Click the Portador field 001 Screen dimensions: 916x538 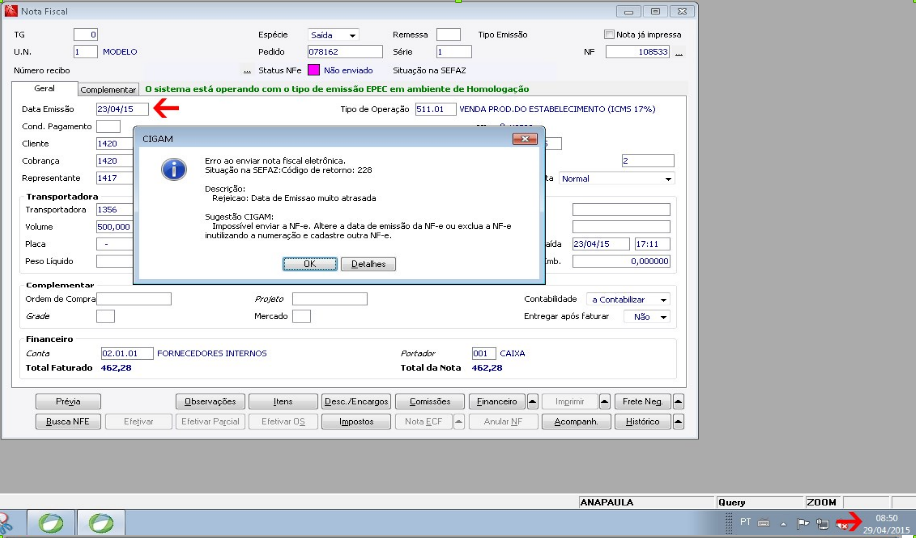tap(484, 353)
